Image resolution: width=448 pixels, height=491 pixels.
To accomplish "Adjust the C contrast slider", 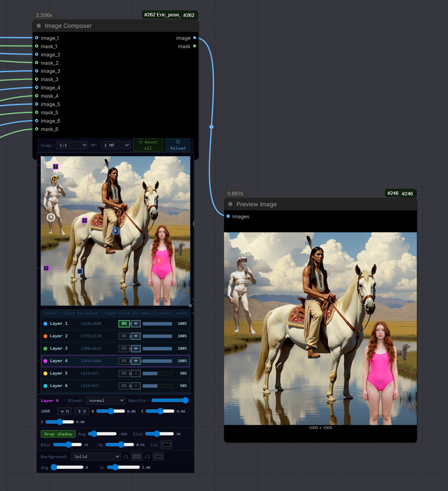I will (160, 411).
